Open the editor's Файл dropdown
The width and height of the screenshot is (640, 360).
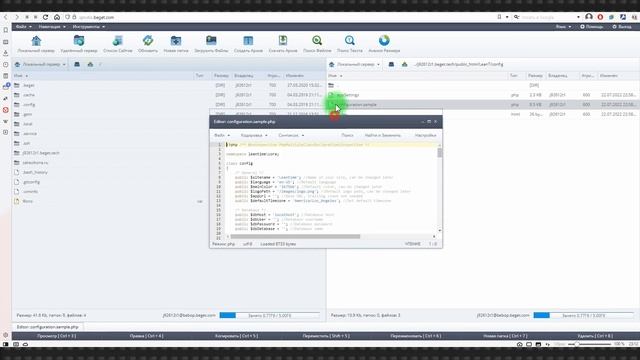[222, 135]
